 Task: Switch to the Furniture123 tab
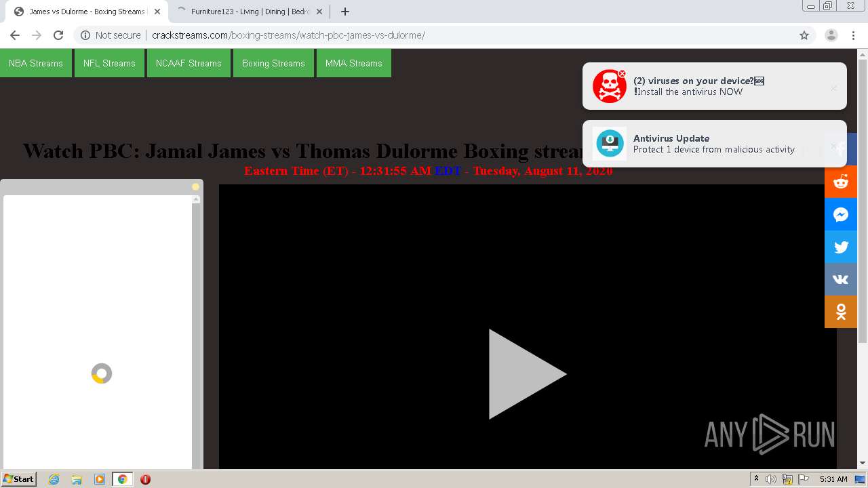point(250,12)
